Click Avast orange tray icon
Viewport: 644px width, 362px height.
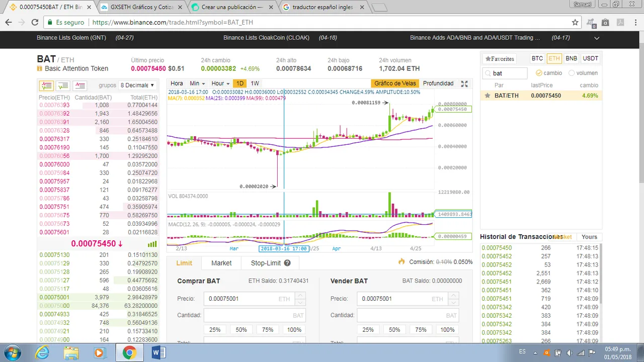point(547,352)
